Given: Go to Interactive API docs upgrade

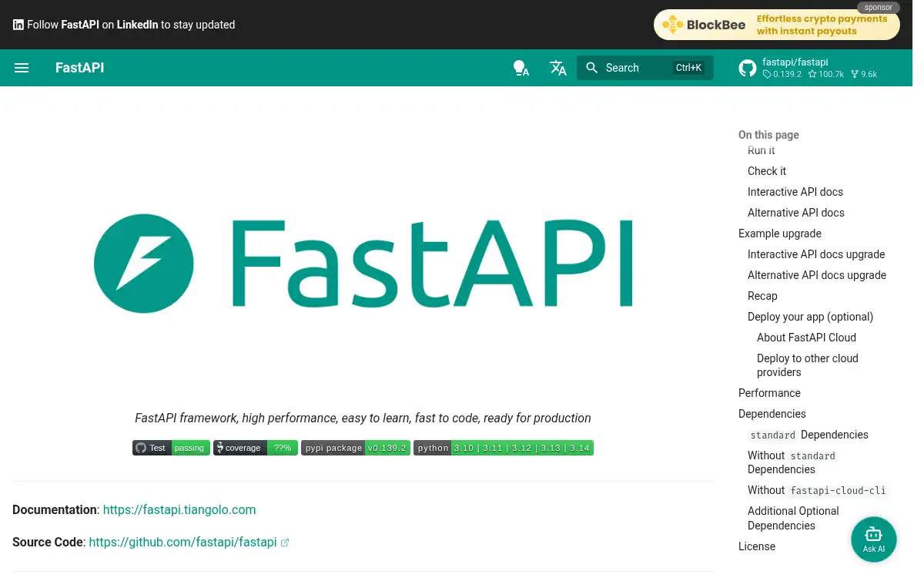Looking at the screenshot, I should (816, 254).
